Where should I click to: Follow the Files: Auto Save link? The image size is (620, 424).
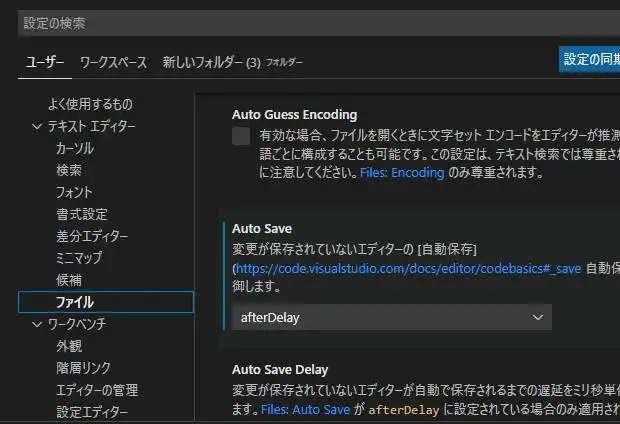click(305, 409)
